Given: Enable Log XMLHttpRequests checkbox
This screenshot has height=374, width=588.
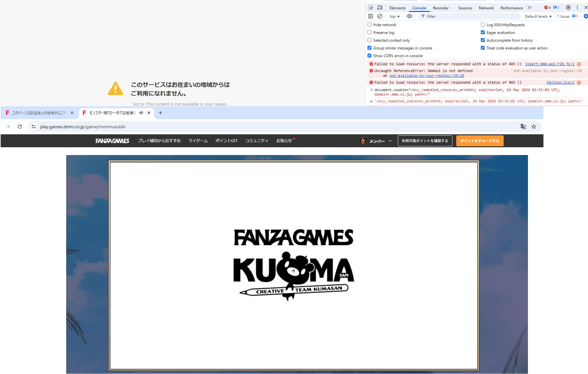Looking at the screenshot, I should click(x=483, y=25).
